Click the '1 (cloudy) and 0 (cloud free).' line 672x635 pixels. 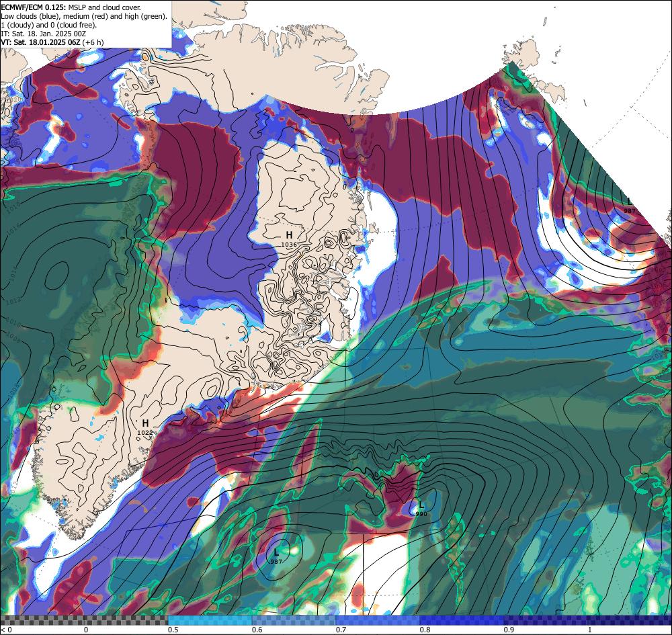tap(49, 25)
